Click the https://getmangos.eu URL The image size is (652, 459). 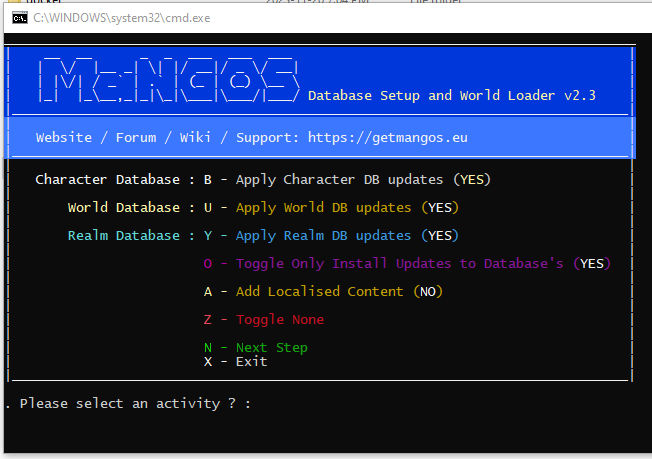coord(388,138)
